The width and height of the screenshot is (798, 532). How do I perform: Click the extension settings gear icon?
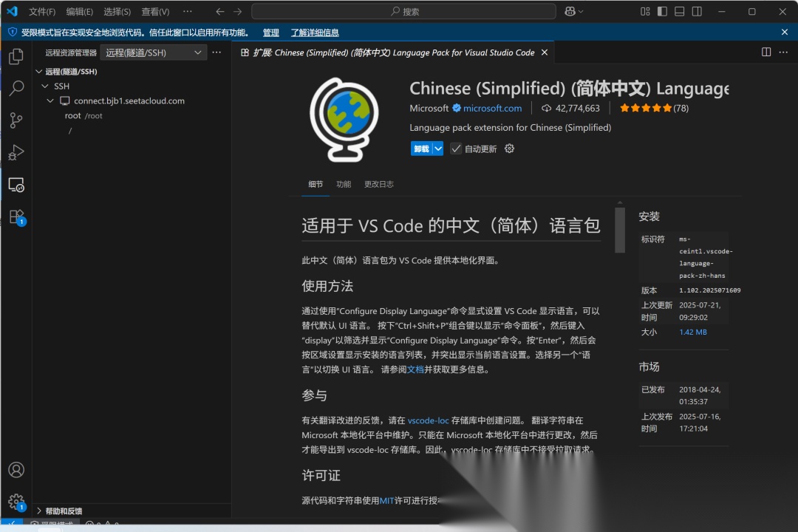click(x=509, y=149)
